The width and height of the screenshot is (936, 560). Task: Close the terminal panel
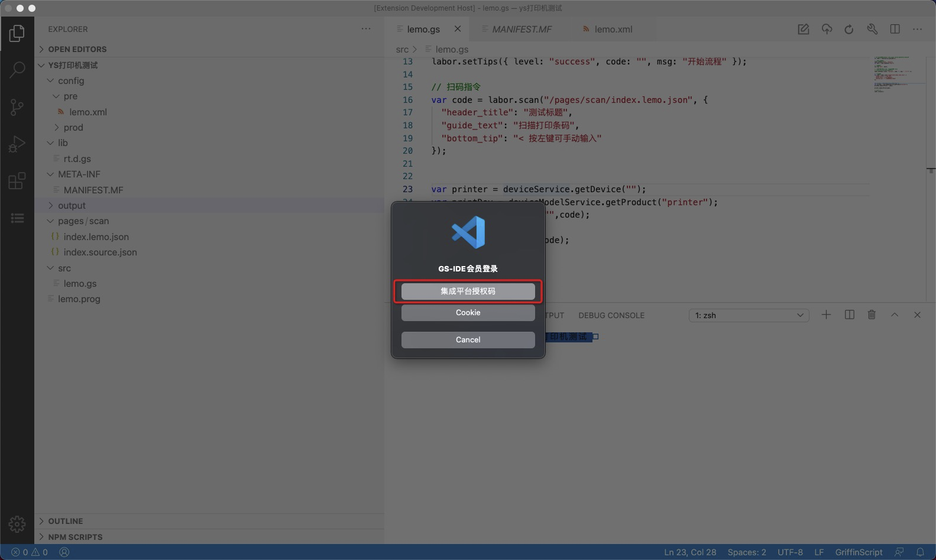pos(918,315)
